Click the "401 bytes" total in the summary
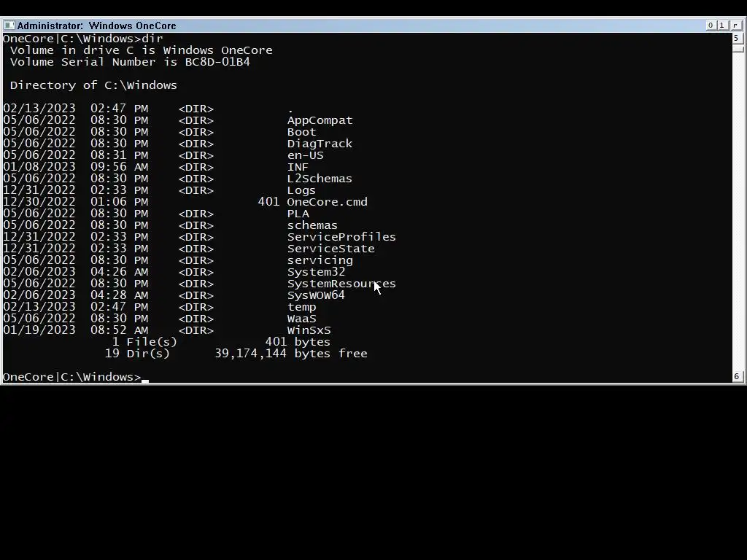The height and width of the screenshot is (560, 747). (x=298, y=342)
